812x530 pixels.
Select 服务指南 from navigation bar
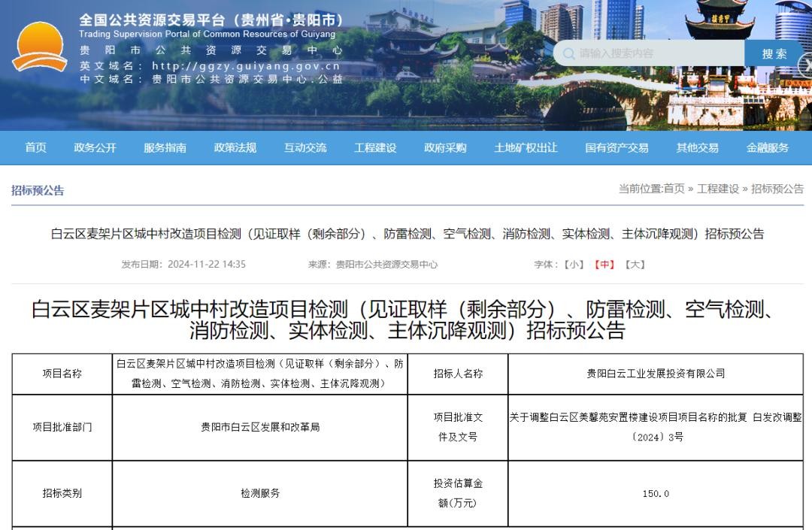click(165, 148)
